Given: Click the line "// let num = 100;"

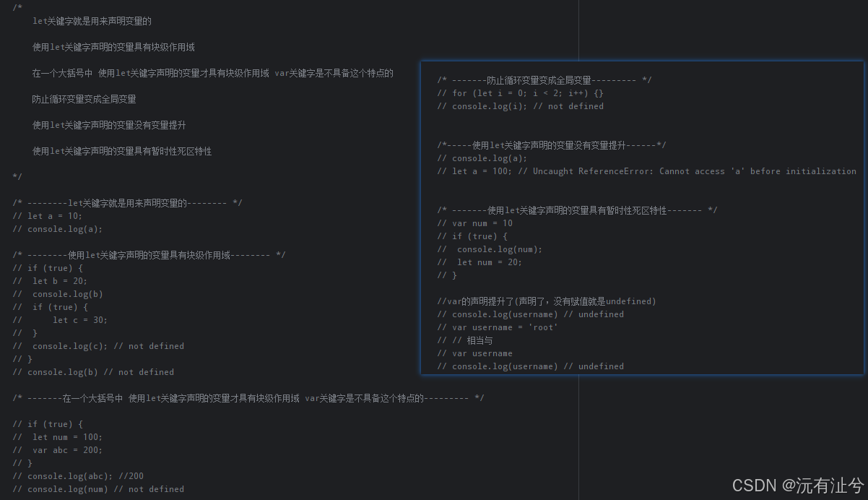Looking at the screenshot, I should [x=58, y=437].
